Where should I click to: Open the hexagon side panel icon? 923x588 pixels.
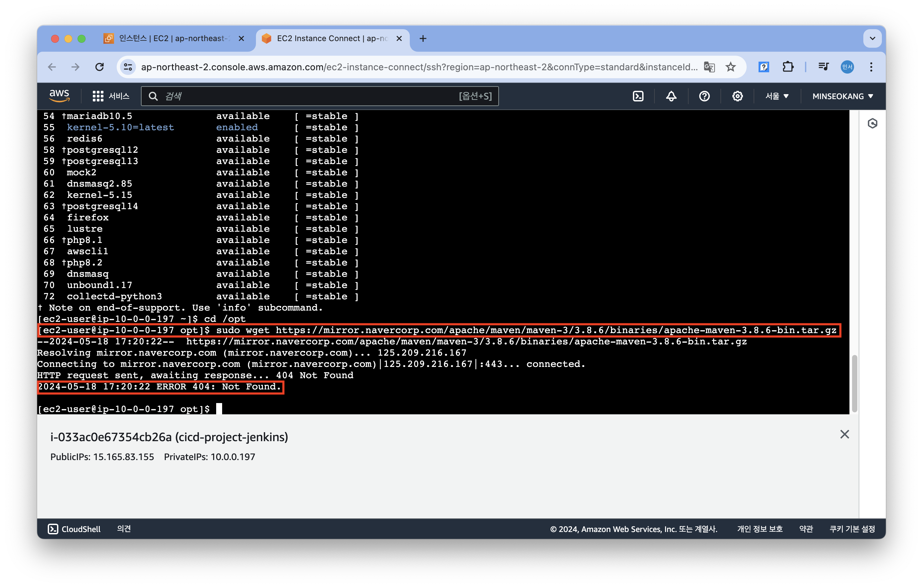872,123
